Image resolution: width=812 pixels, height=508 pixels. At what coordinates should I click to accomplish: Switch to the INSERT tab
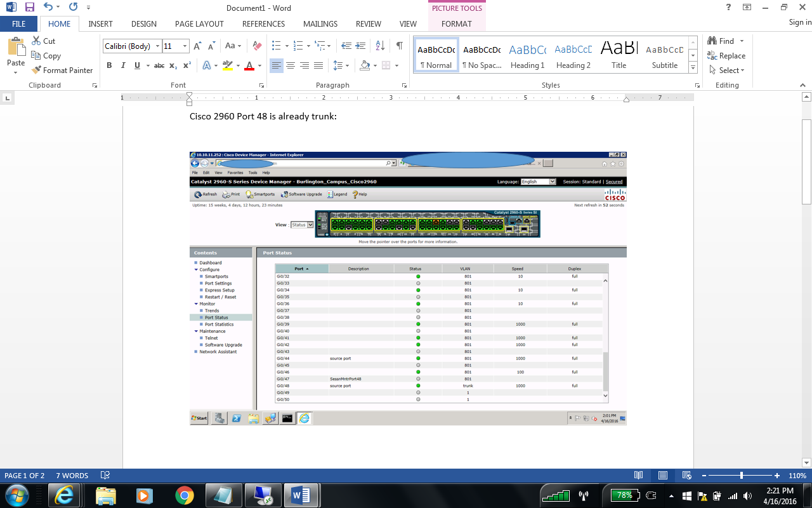click(x=101, y=24)
